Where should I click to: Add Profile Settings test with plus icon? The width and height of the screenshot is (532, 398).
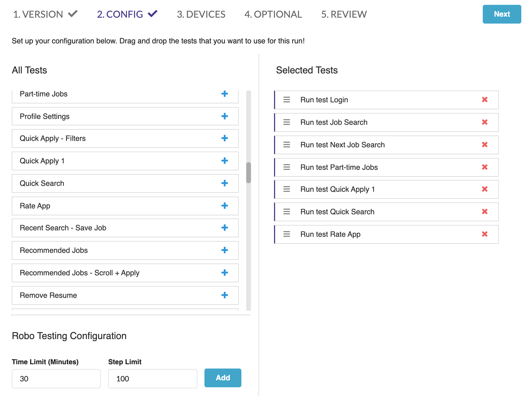[225, 116]
